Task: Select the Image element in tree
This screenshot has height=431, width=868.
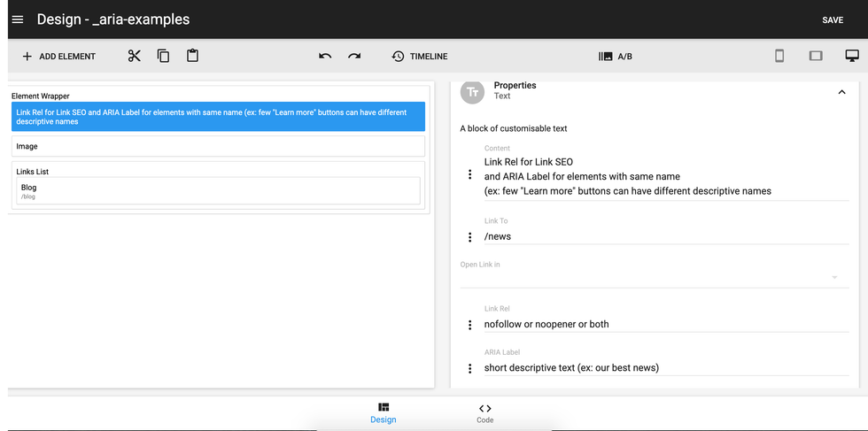Action: [219, 146]
